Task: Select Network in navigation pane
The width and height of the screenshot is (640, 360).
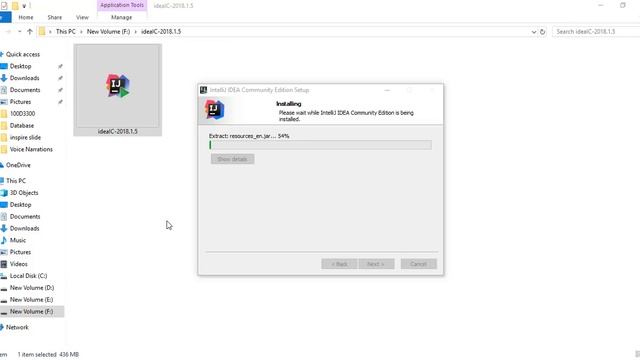Action: (17, 327)
